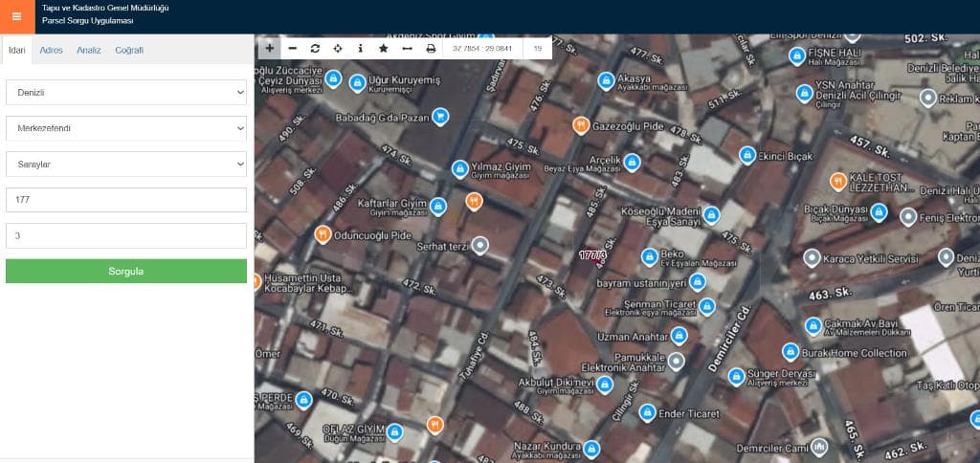Zoom in with the plus tool

(269, 48)
